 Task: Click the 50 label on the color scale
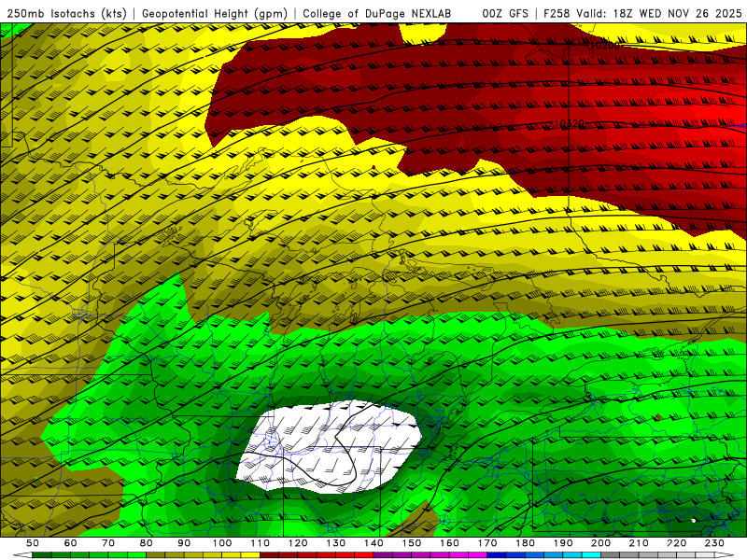tap(33, 543)
